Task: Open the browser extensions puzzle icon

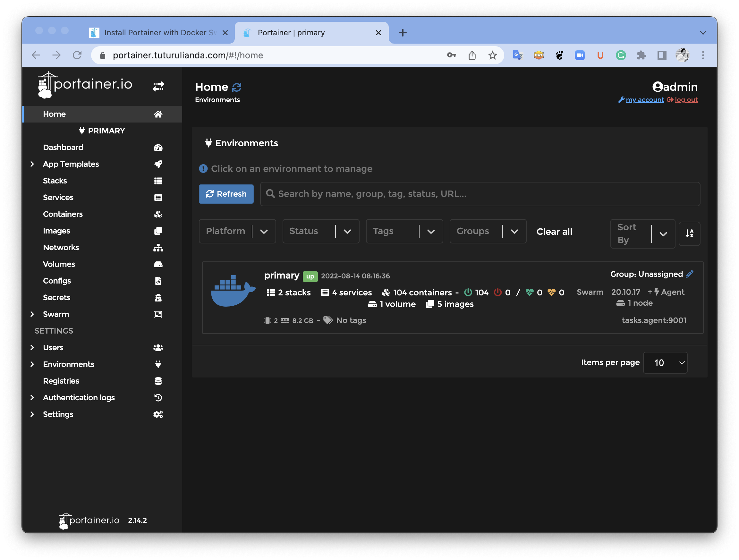Action: coord(641,55)
